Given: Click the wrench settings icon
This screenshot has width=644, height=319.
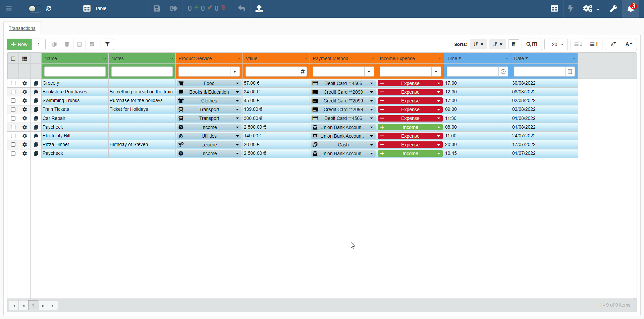Looking at the screenshot, I should click(613, 9).
